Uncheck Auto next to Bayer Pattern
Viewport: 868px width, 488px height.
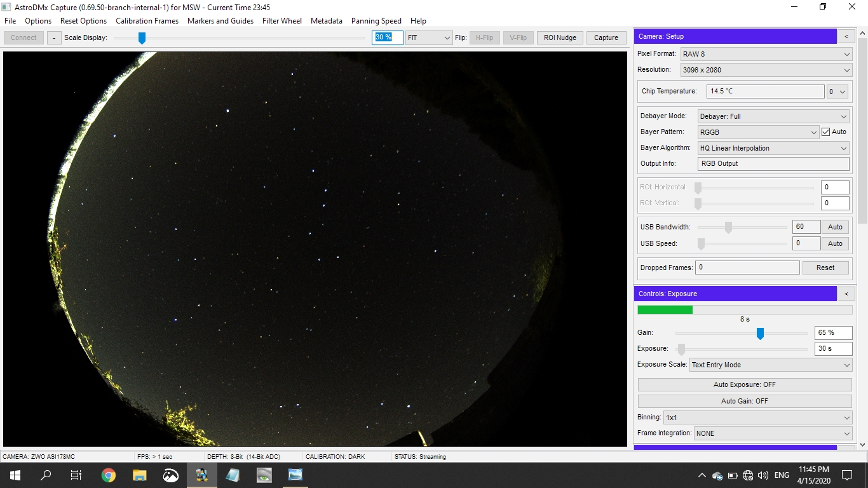pos(826,132)
